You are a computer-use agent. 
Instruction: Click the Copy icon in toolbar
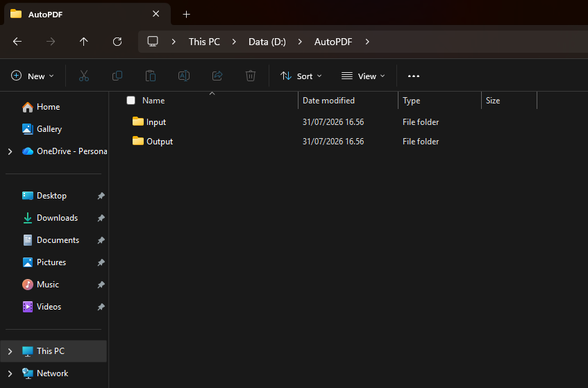[x=117, y=76]
